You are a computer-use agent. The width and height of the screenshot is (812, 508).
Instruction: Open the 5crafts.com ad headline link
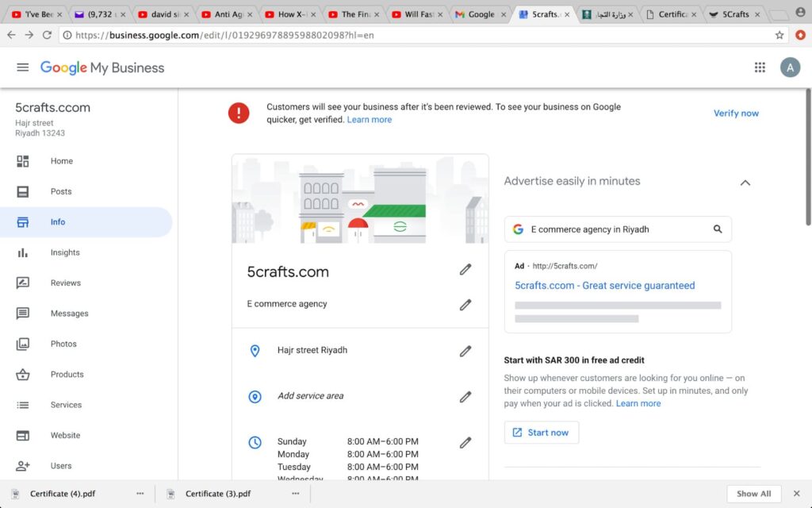604,286
